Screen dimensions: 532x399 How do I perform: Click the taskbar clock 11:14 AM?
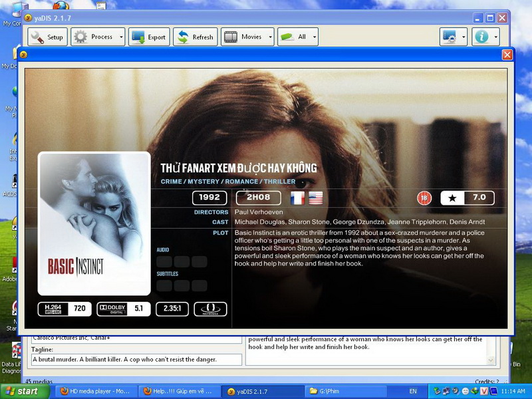[513, 391]
